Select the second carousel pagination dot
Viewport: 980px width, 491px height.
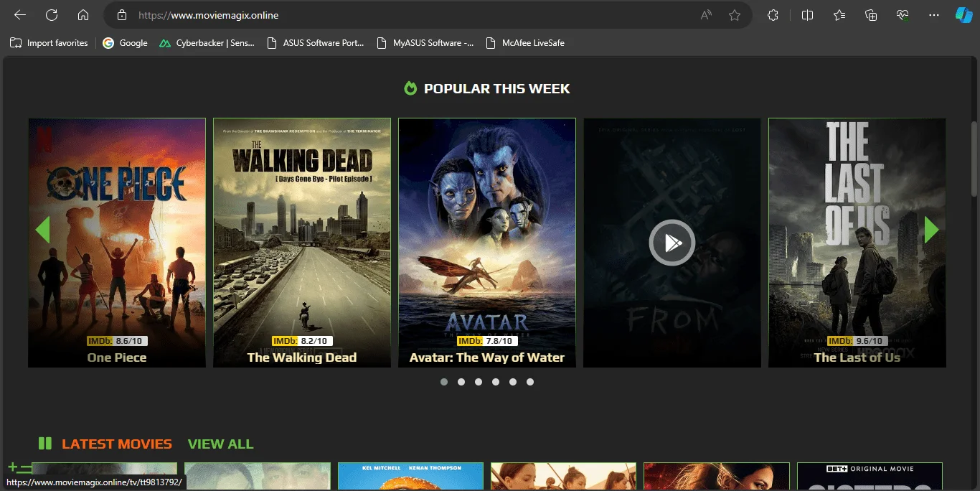(x=461, y=382)
